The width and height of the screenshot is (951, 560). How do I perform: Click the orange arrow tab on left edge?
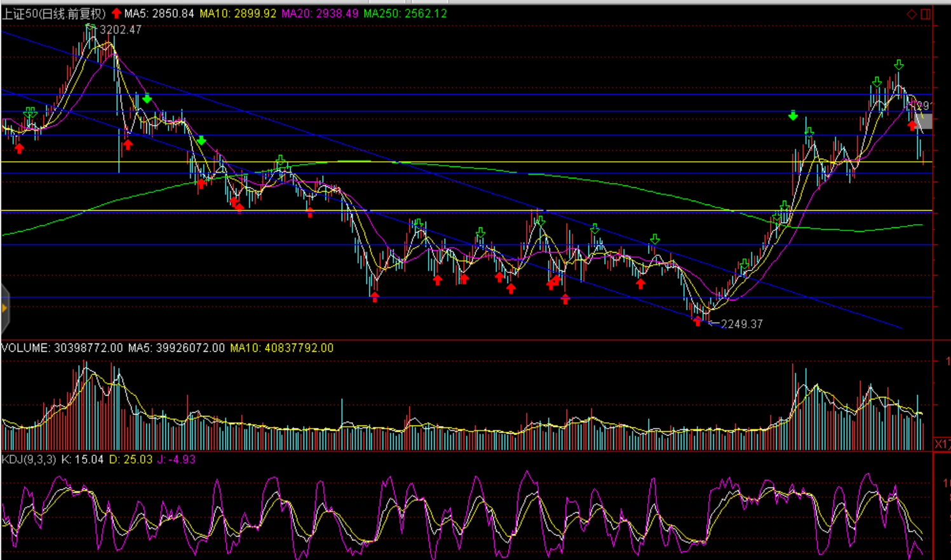click(4, 308)
